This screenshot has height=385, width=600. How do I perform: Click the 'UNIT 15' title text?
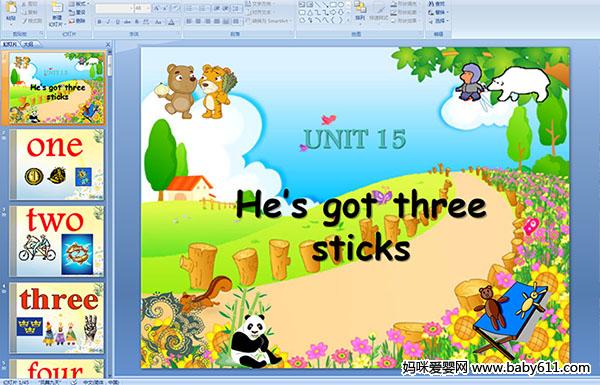pyautogui.click(x=355, y=139)
